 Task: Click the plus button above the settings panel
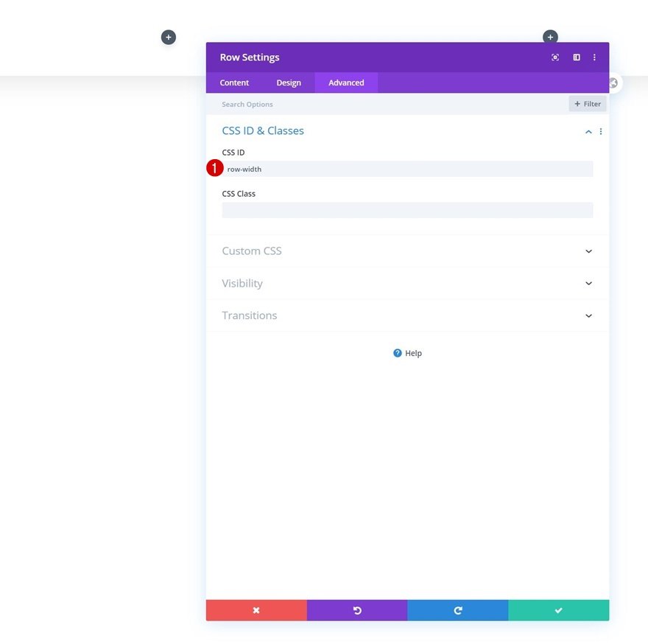550,37
